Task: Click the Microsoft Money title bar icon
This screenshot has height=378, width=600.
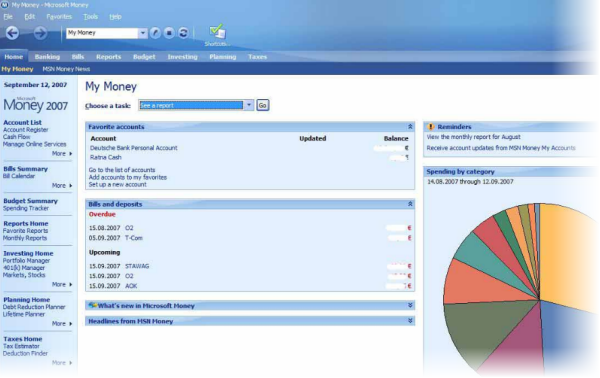Action: pyautogui.click(x=5, y=5)
